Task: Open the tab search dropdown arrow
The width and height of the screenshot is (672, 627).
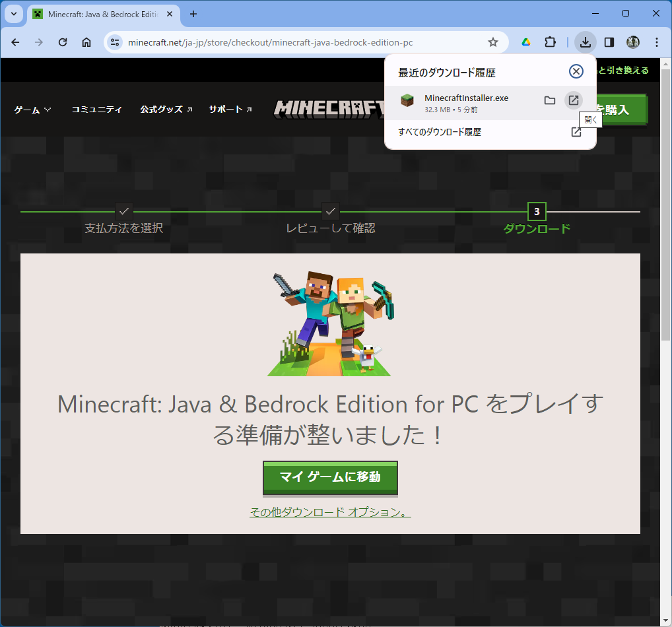Action: [x=13, y=14]
